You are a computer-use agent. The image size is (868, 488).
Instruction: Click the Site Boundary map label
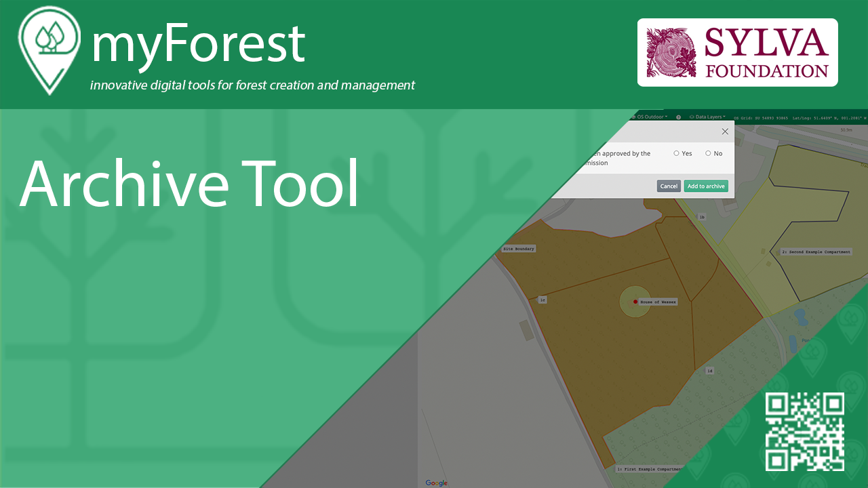tap(519, 249)
